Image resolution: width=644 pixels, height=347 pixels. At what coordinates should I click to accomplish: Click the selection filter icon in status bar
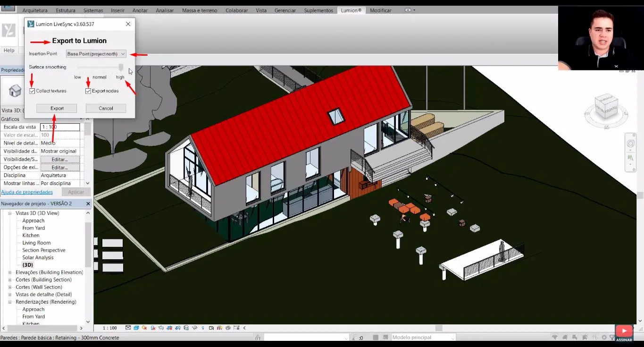[612, 338]
